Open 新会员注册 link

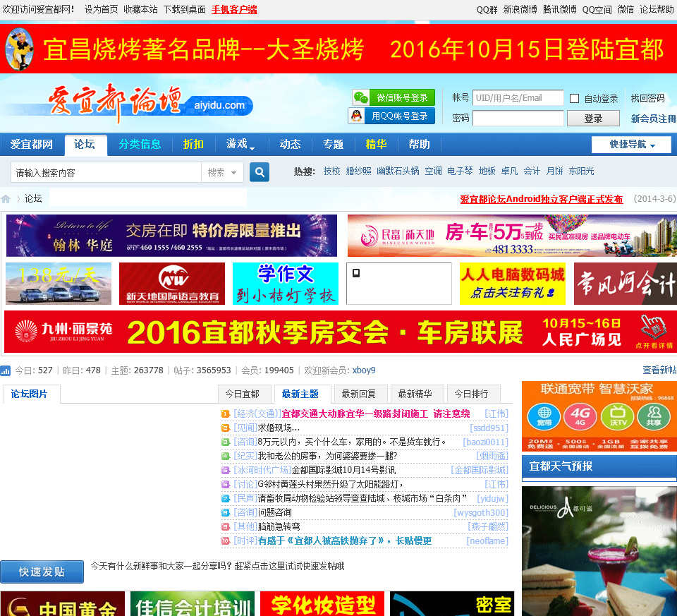[653, 119]
